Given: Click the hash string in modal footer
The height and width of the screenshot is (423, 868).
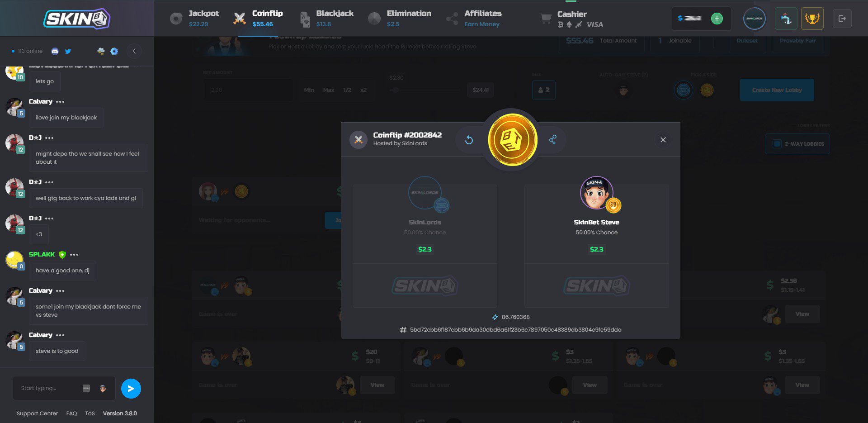Looking at the screenshot, I should pyautogui.click(x=515, y=330).
